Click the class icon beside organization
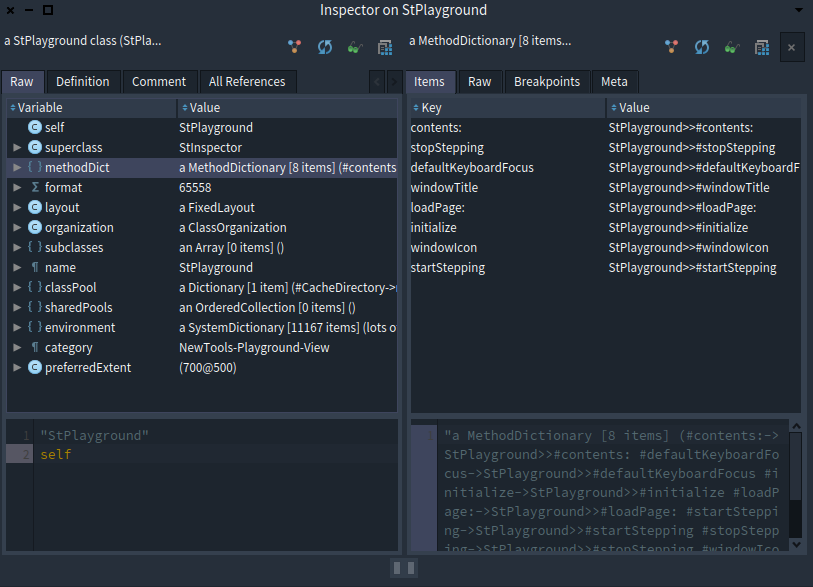Screen dimensions: 813x587 pyautogui.click(x=35, y=227)
